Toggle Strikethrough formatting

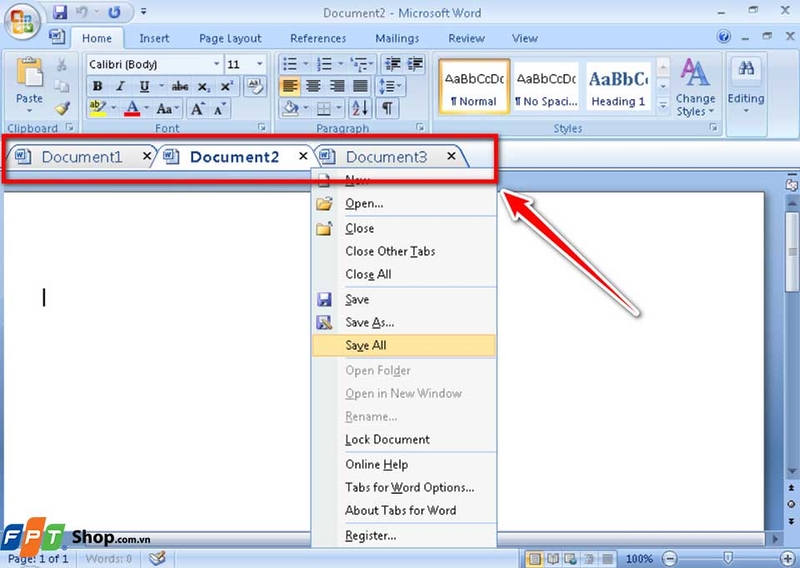[x=180, y=86]
